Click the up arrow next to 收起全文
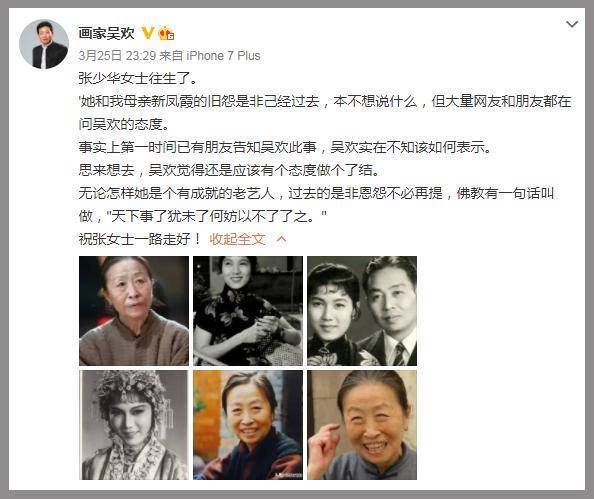The image size is (594, 499). click(x=281, y=239)
